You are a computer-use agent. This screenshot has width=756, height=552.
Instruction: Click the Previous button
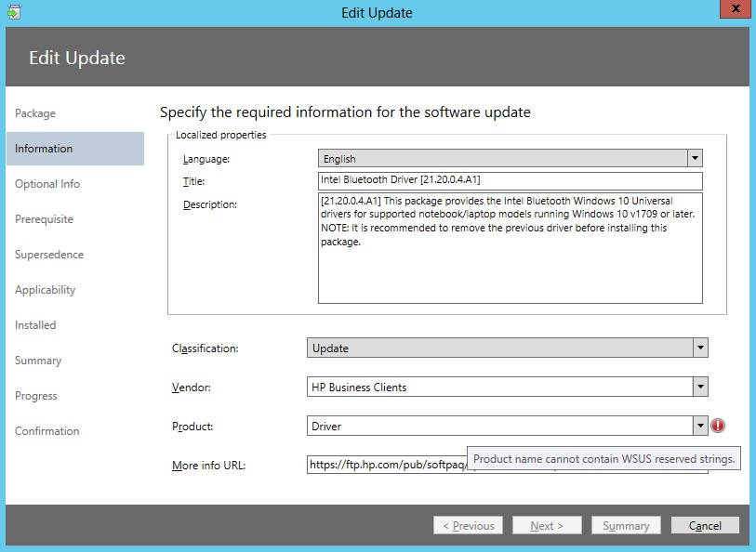468,525
